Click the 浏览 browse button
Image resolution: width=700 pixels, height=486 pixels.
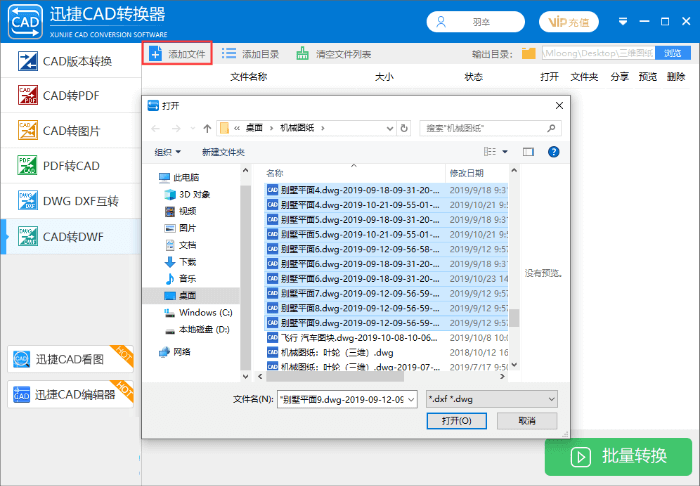coord(673,54)
